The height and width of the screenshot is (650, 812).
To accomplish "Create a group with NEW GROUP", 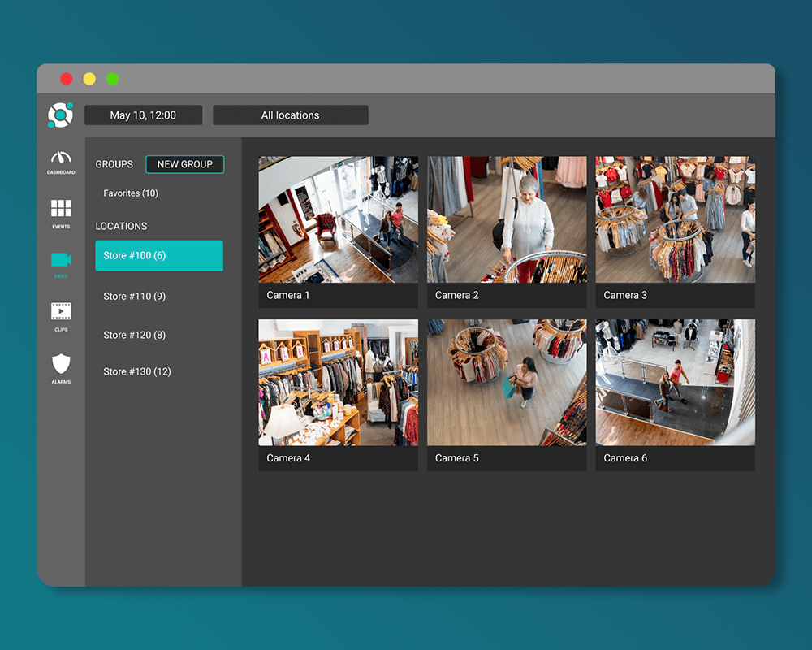I will [x=185, y=164].
